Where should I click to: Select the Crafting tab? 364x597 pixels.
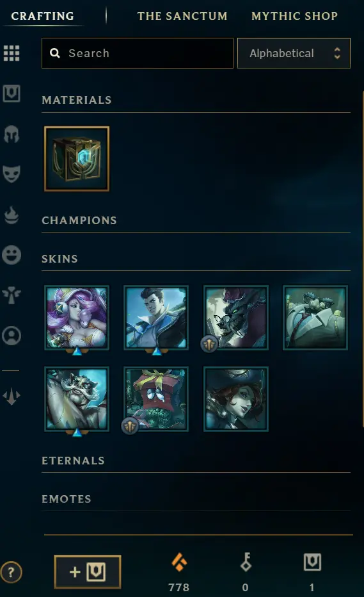point(43,16)
